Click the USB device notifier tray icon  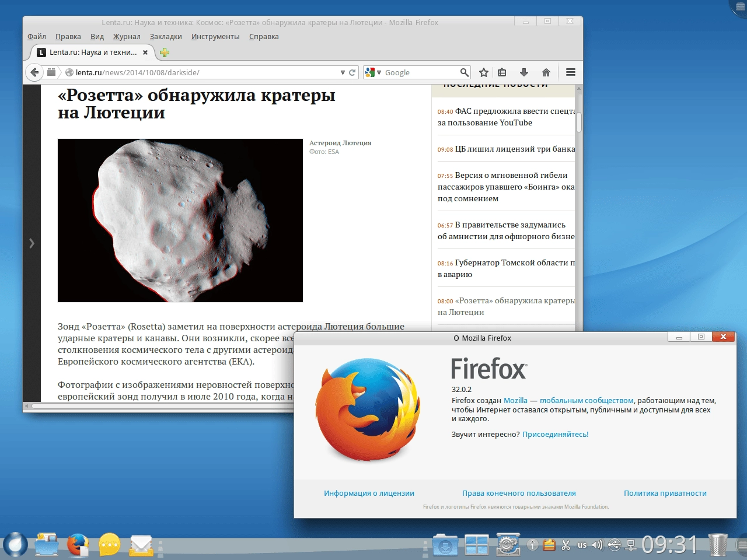click(614, 545)
